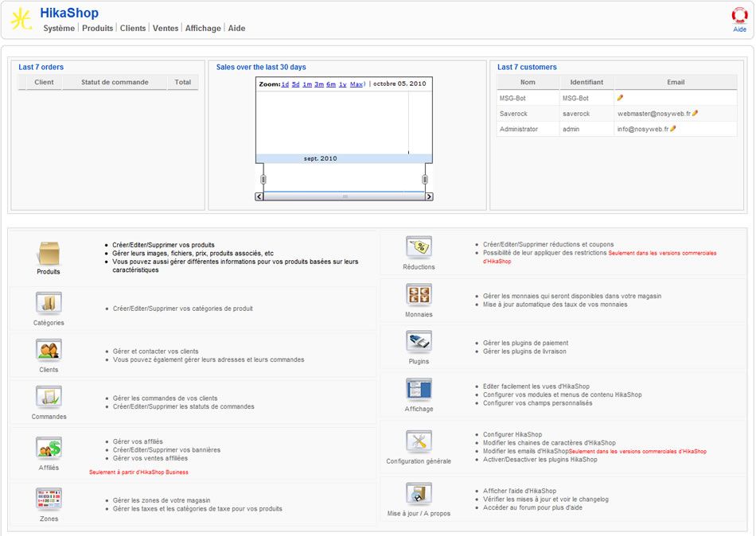
Task: Open the Affichage views icon
Action: pos(419,390)
